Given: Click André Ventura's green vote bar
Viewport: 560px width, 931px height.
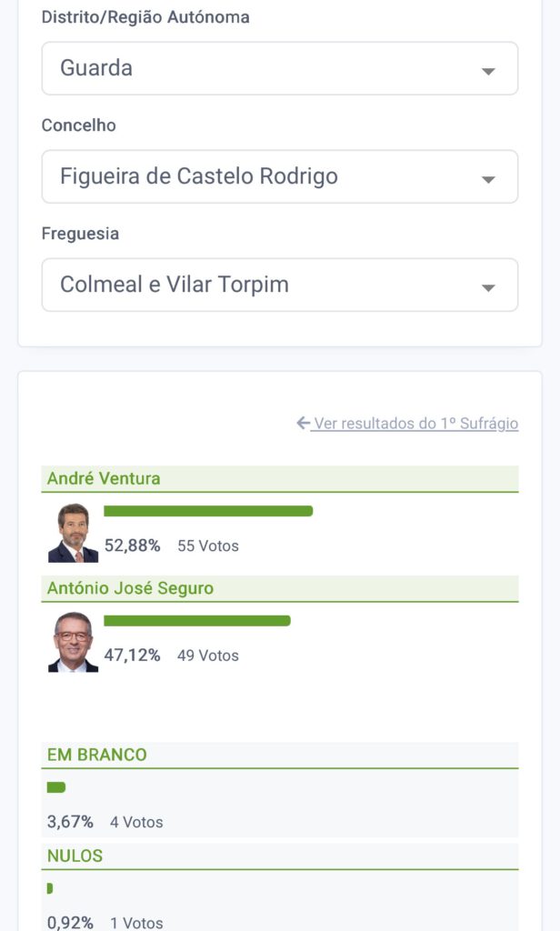Looking at the screenshot, I should [208, 511].
